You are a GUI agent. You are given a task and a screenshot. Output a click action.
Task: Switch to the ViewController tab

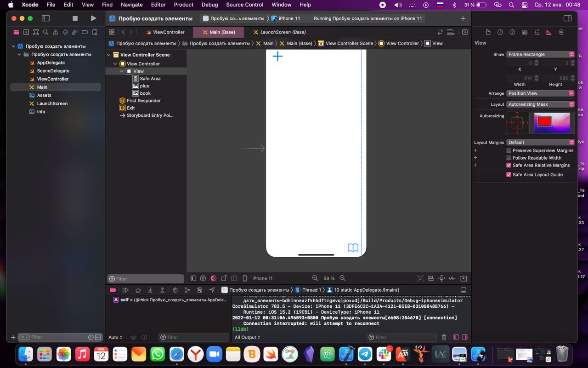click(x=164, y=32)
